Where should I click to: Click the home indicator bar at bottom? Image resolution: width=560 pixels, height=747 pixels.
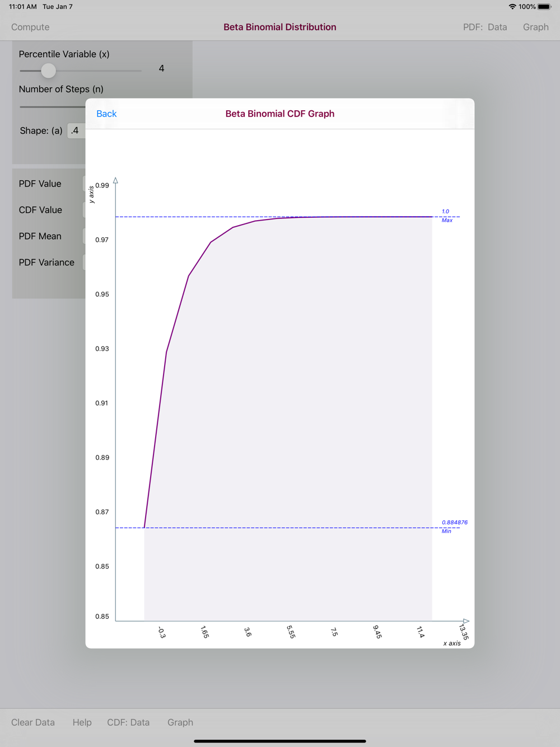pos(280,741)
